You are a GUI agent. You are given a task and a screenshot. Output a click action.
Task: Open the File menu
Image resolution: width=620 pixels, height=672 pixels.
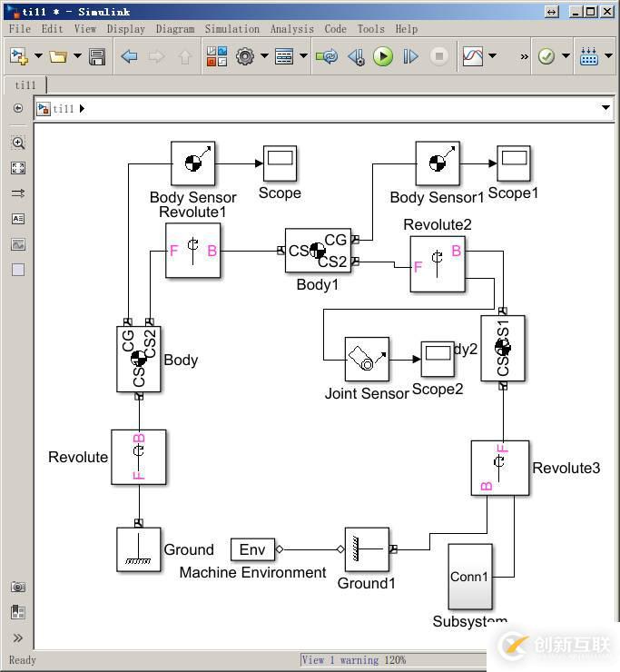point(20,29)
